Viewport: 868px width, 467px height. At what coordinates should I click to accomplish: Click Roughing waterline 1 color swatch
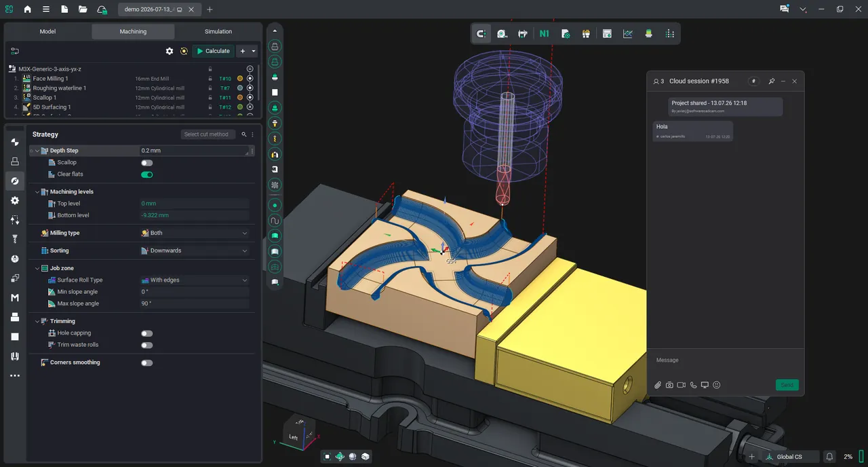pyautogui.click(x=240, y=88)
